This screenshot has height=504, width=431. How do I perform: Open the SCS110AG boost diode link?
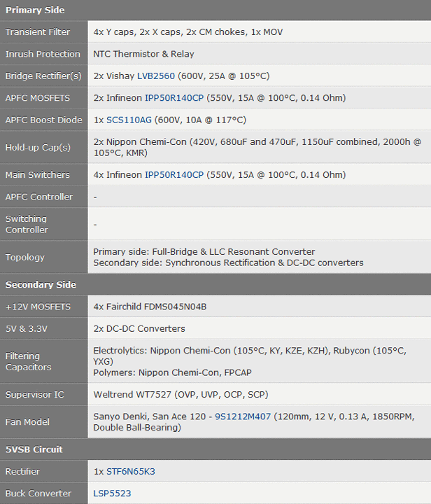coord(129,120)
